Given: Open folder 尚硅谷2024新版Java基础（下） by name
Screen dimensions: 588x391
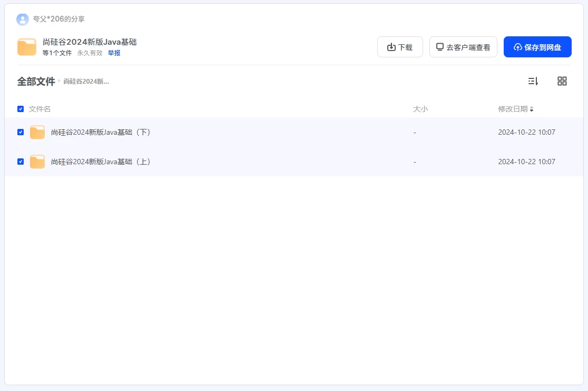Looking at the screenshot, I should pyautogui.click(x=101, y=133).
